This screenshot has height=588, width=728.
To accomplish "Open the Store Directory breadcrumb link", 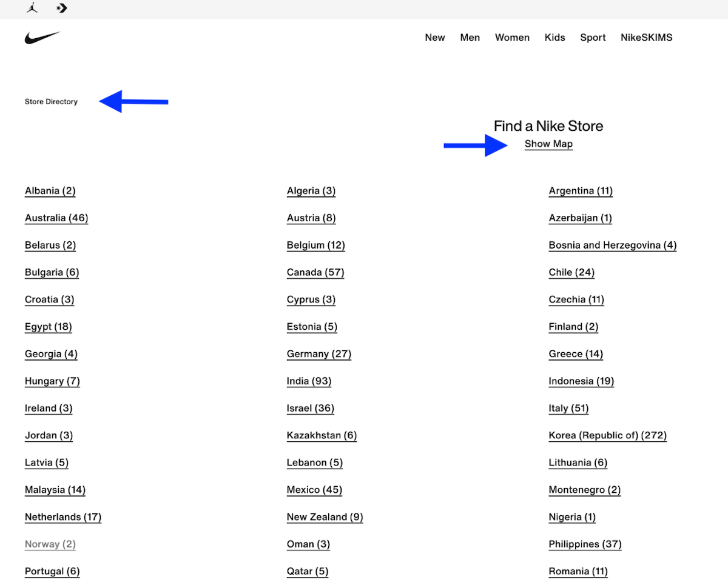I will pos(51,101).
